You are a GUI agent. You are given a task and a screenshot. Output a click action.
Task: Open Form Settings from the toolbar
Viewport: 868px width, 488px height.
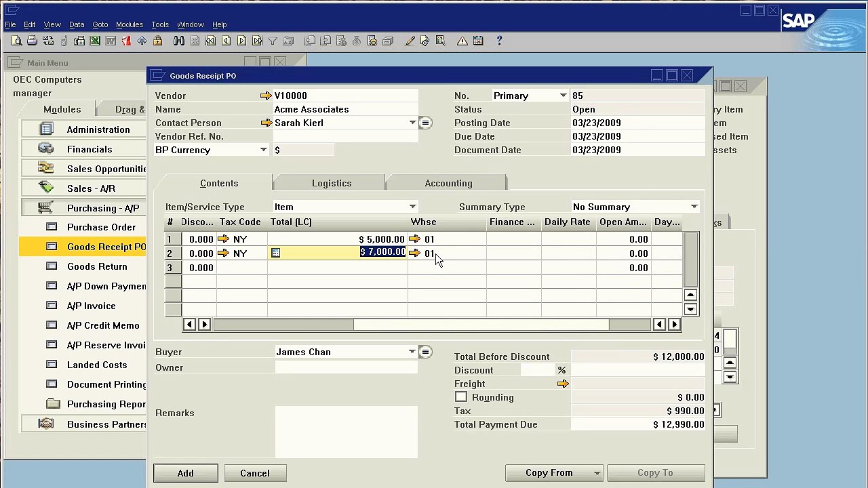coord(425,41)
